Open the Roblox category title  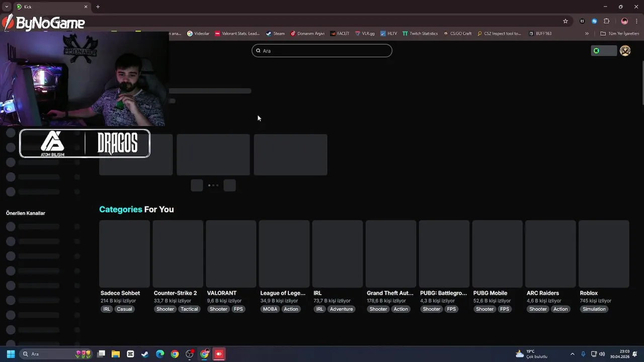click(x=589, y=293)
